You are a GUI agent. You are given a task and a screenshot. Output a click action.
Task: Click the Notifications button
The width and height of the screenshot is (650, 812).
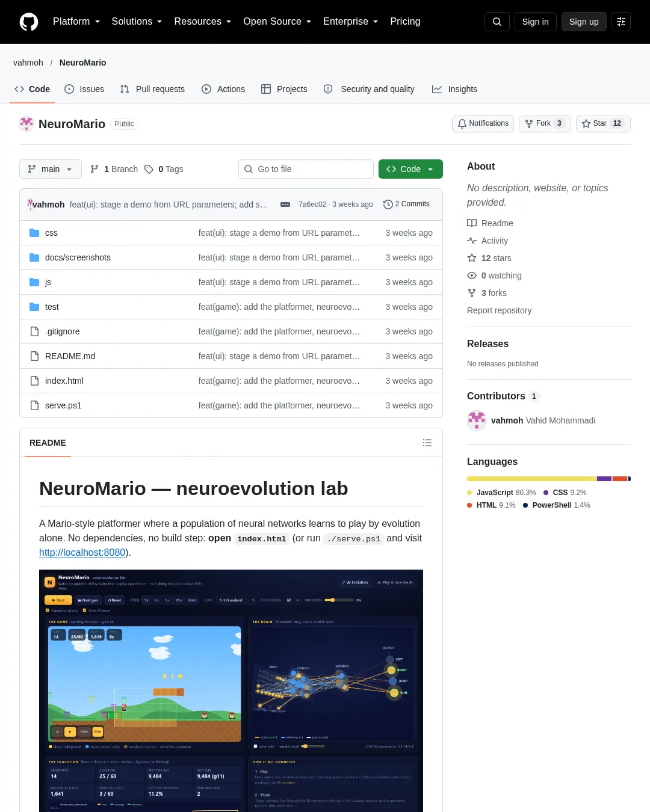(x=483, y=124)
